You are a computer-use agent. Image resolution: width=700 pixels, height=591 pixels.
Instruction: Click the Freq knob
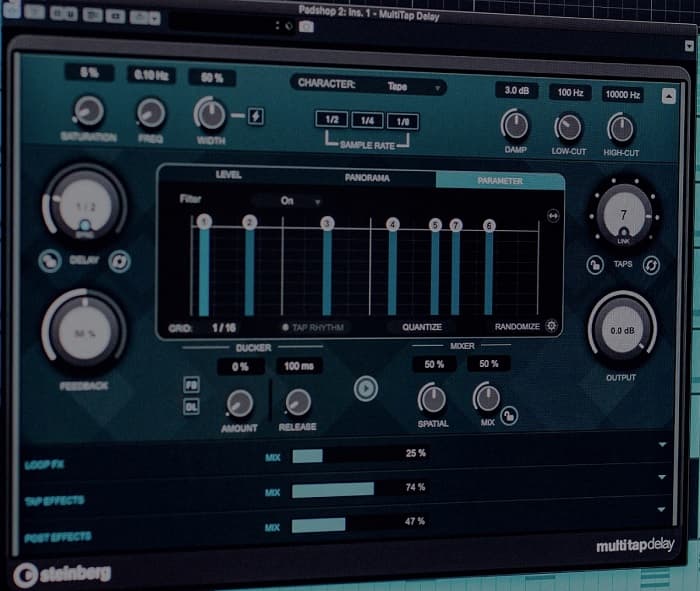point(151,113)
